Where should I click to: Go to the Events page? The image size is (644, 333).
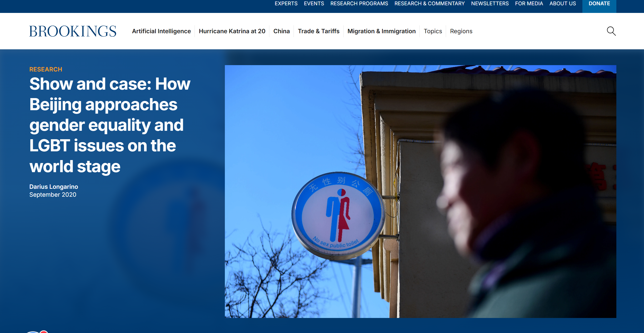314,4
